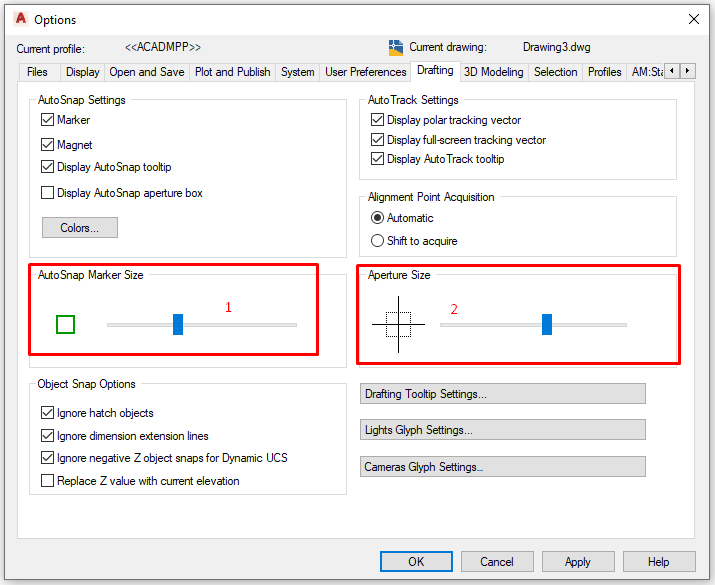Close the Options dialog window

coord(693,19)
